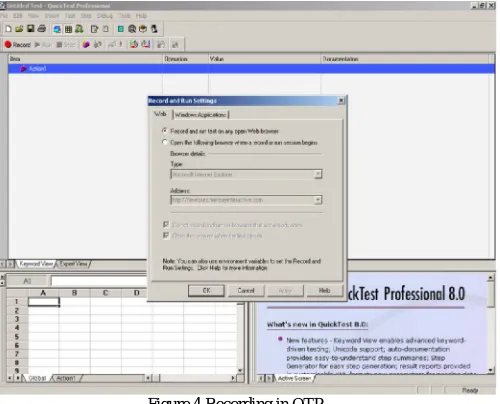The height and width of the screenshot is (404, 500).
Task: Select cell A1 in the data table
Action: click(44, 302)
